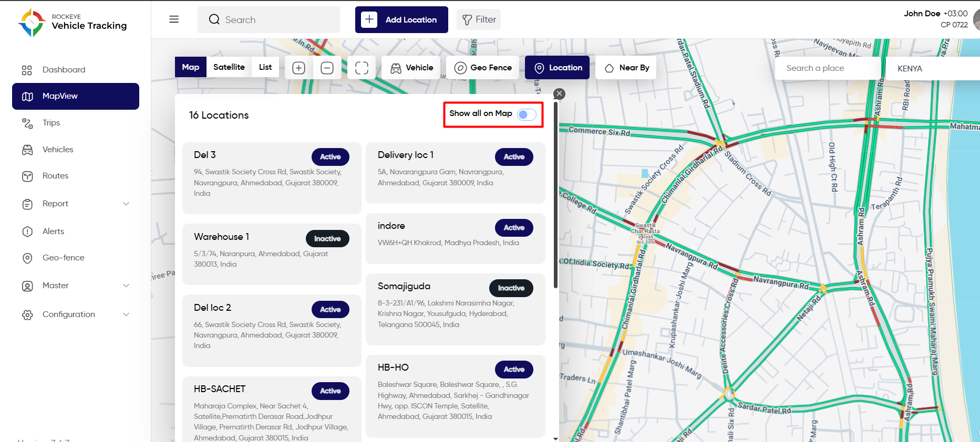Click the plus icon in Add Location
The height and width of the screenshot is (442, 980).
pos(369,19)
